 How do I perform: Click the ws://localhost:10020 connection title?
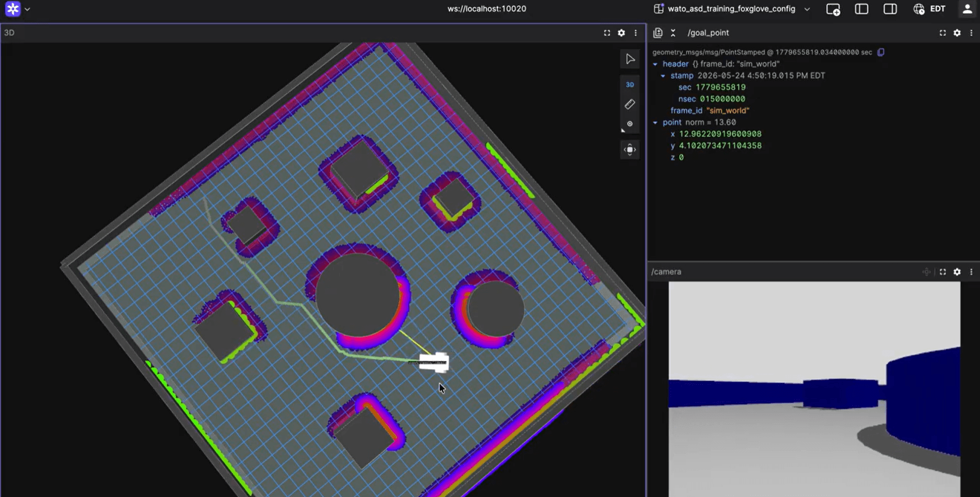487,9
